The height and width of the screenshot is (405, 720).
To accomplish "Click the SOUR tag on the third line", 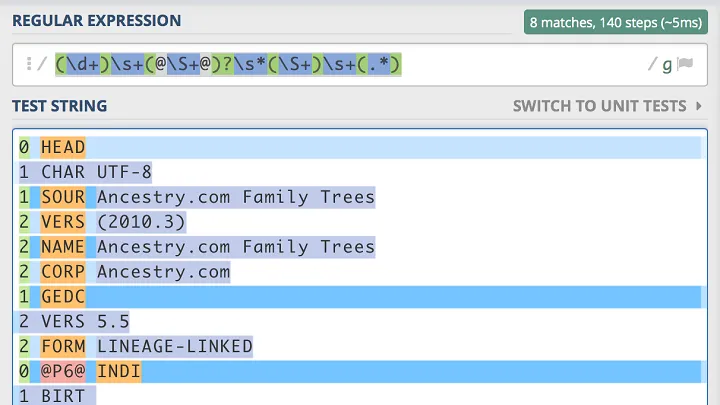I will (63, 197).
